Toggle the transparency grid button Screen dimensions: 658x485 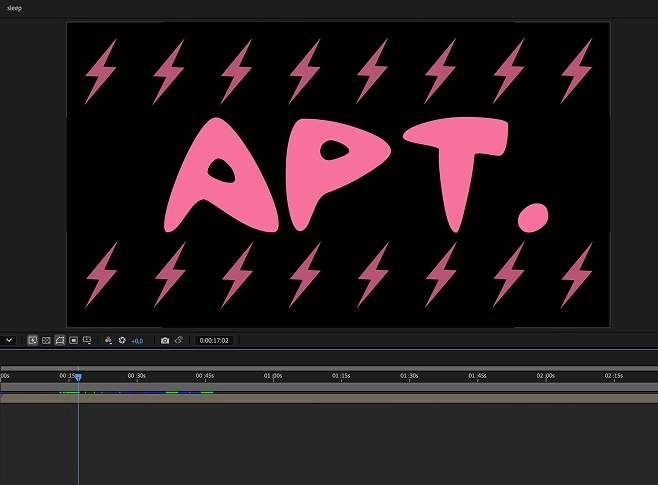coord(46,340)
